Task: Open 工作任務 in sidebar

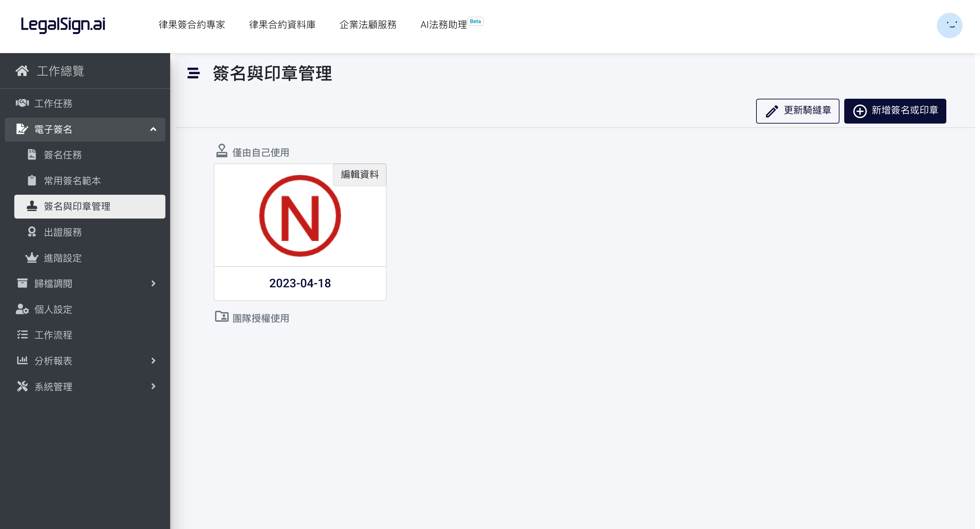Action: click(x=53, y=103)
